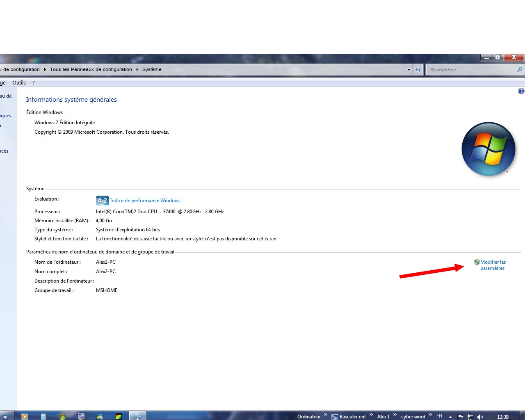Open Windows Media Player from taskbar
Image resolution: width=525 pixels, height=420 pixels.
tap(24, 416)
